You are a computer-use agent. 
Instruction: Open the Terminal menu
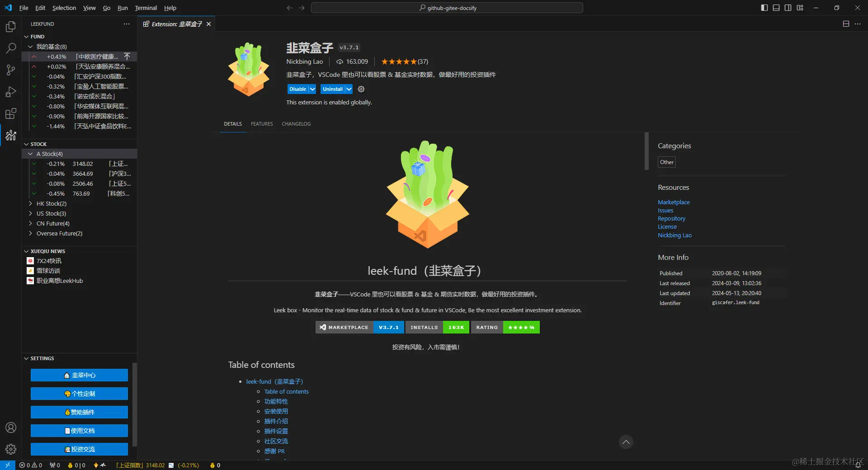(146, 8)
